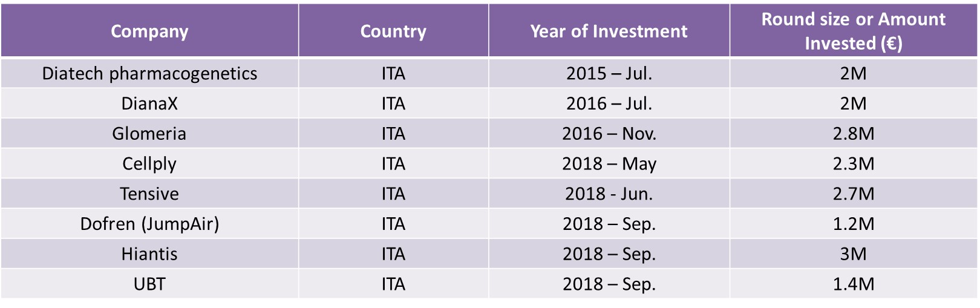
Task: Select the 2016 – Nov. date cell
Action: pos(609,134)
